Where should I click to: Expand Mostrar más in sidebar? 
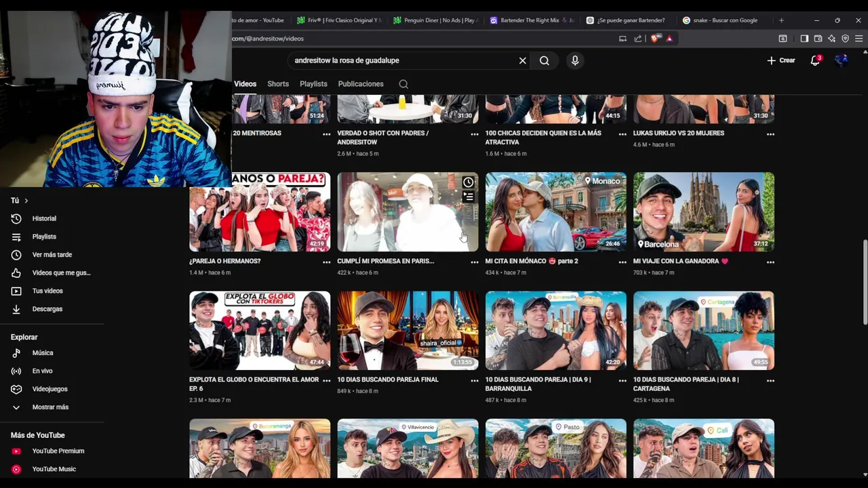pos(52,407)
